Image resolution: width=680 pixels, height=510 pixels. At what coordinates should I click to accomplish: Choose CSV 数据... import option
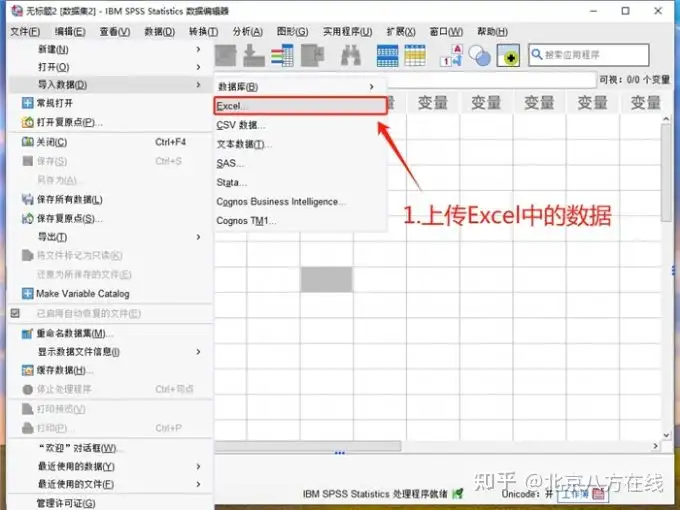point(301,125)
